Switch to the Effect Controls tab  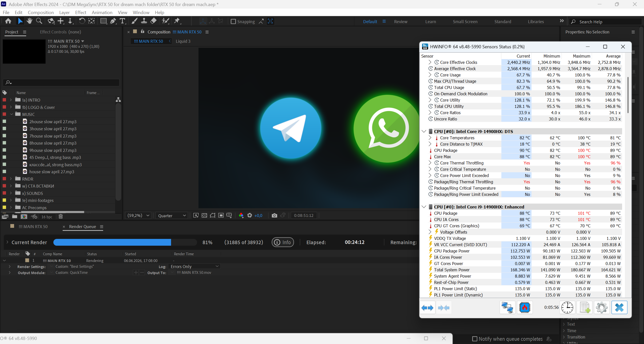pyautogui.click(x=60, y=32)
